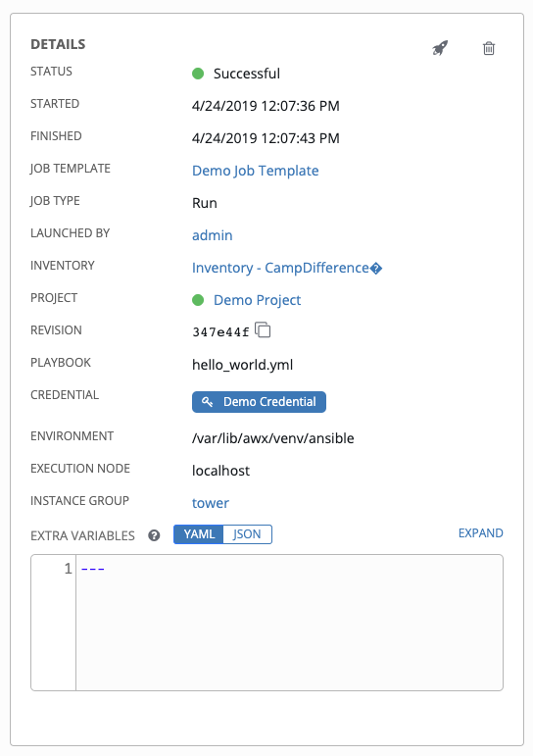Open the Inventory - CampDifference link
The height and width of the screenshot is (756, 533).
(280, 268)
